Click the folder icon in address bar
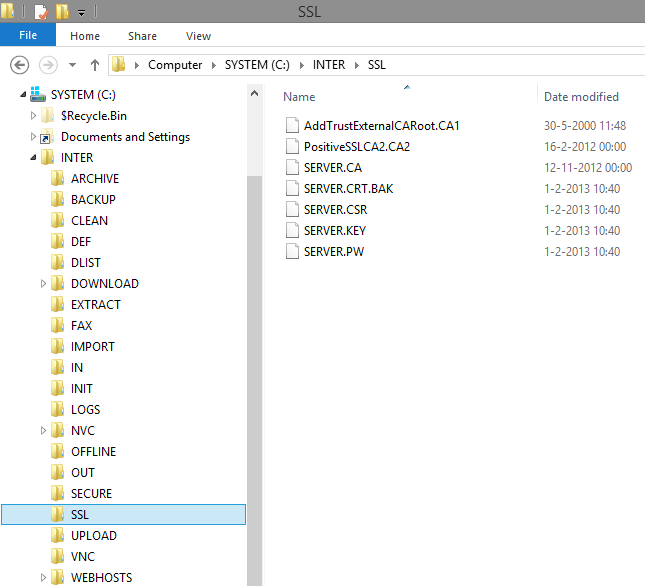This screenshot has height=586, width=645. coord(118,65)
